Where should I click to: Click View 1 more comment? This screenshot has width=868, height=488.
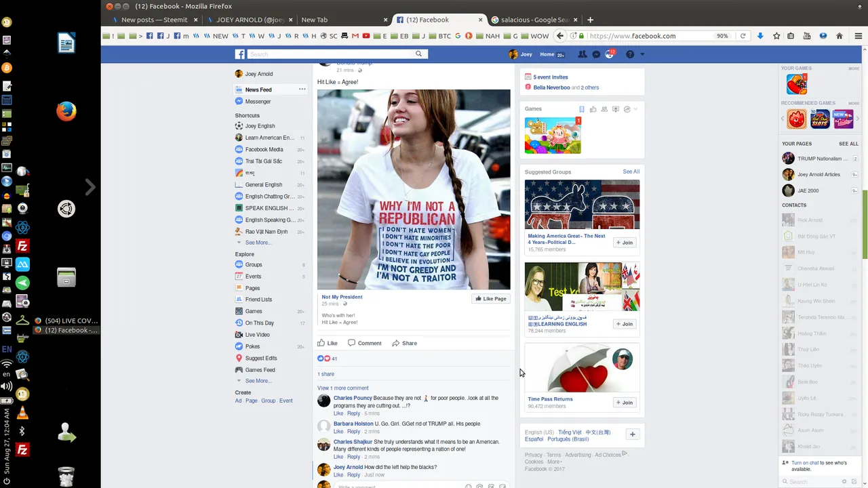click(343, 388)
